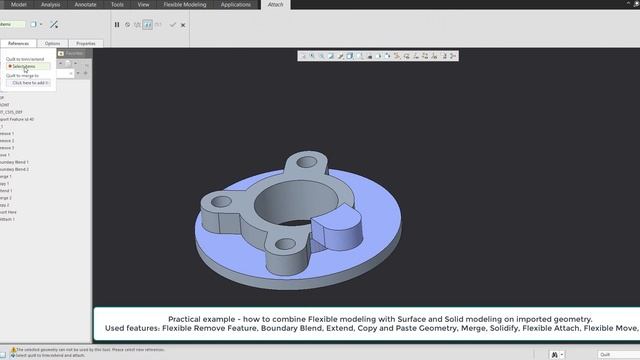Select Merge 1 in the model tree
The height and width of the screenshot is (360, 640).
6,176
